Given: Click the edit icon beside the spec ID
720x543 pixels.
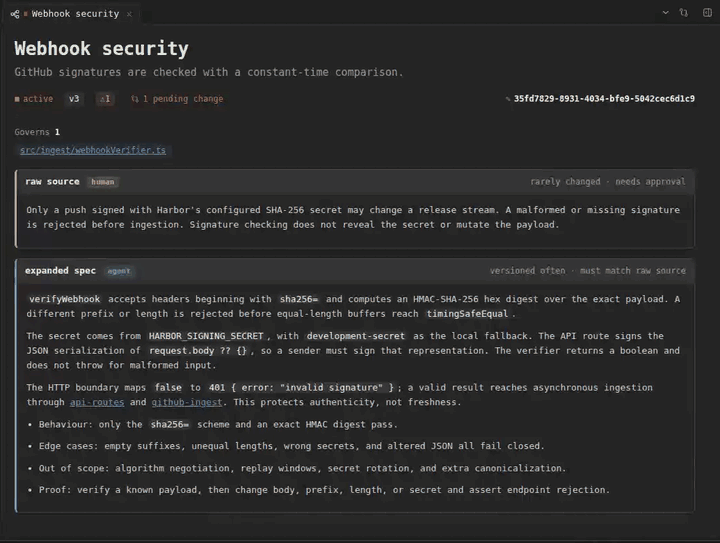Looking at the screenshot, I should 508,99.
